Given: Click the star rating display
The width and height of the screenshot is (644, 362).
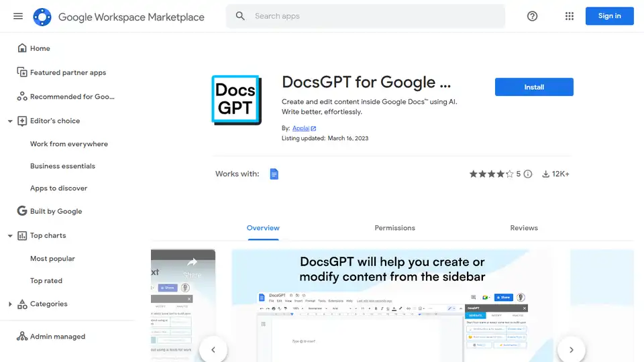Looking at the screenshot, I should [x=491, y=174].
